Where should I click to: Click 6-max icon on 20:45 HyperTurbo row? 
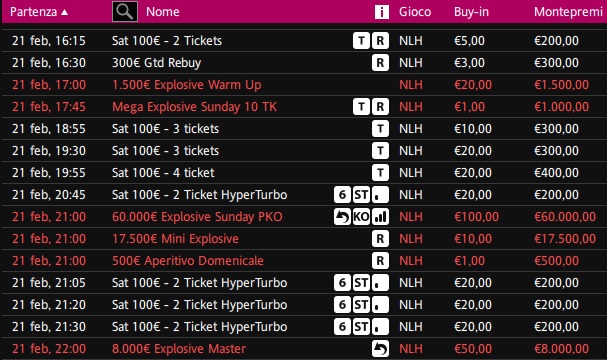pos(342,195)
